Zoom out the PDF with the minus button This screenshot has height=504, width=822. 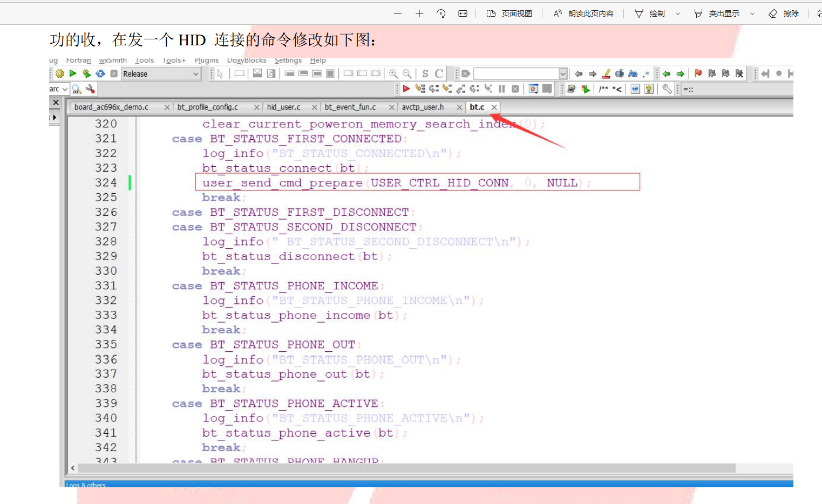click(398, 13)
